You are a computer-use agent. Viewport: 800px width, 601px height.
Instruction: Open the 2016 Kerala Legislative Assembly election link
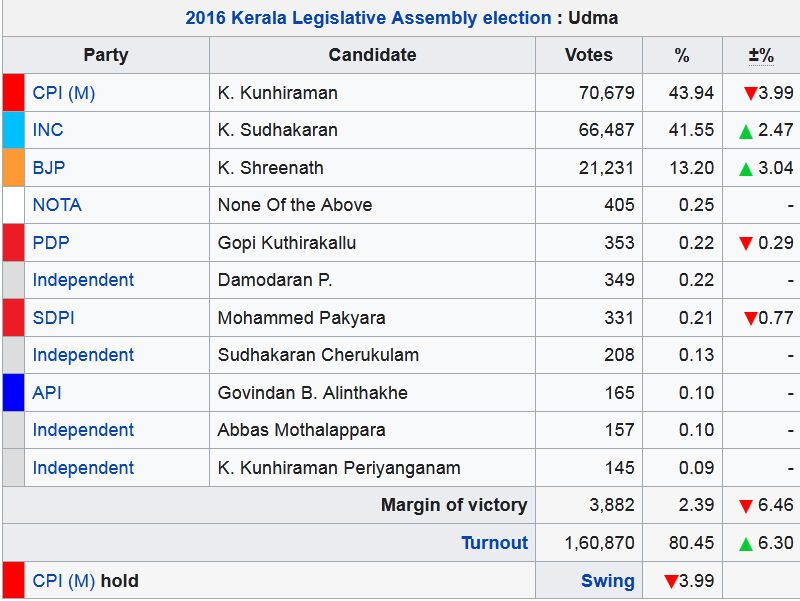[368, 18]
